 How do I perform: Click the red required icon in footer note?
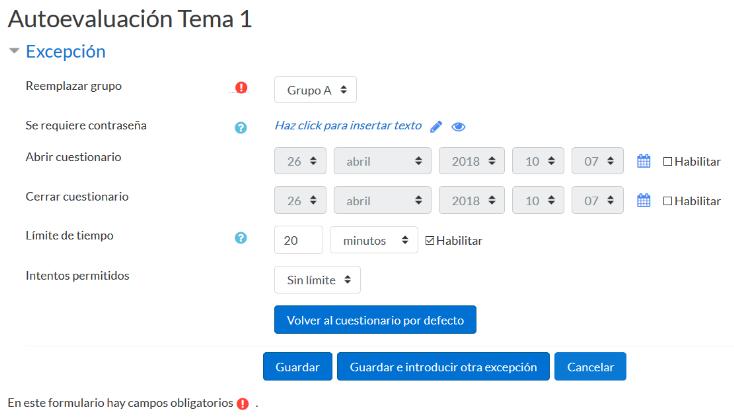click(242, 403)
